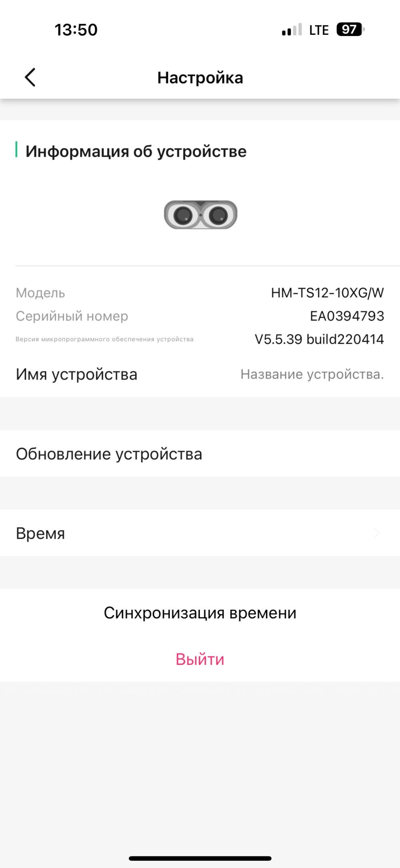Tap the battery indicator showing 97
Image resolution: width=400 pixels, height=868 pixels.
349,29
